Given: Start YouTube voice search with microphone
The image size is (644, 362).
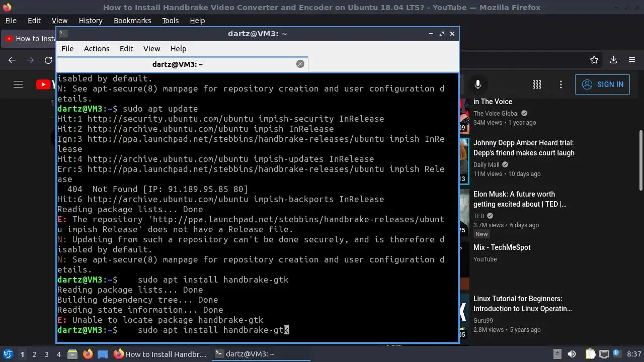Looking at the screenshot, I should 477,84.
